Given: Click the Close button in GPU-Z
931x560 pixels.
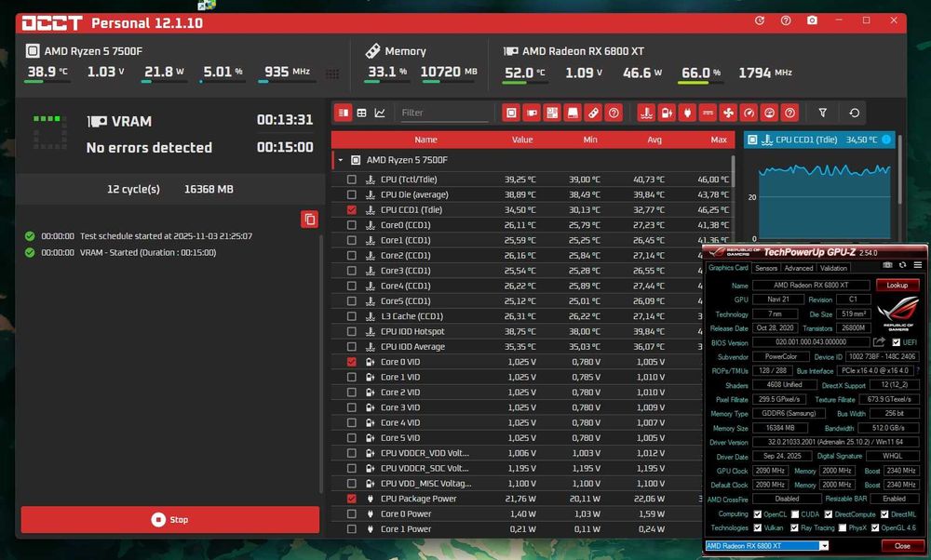Looking at the screenshot, I should (x=902, y=546).
